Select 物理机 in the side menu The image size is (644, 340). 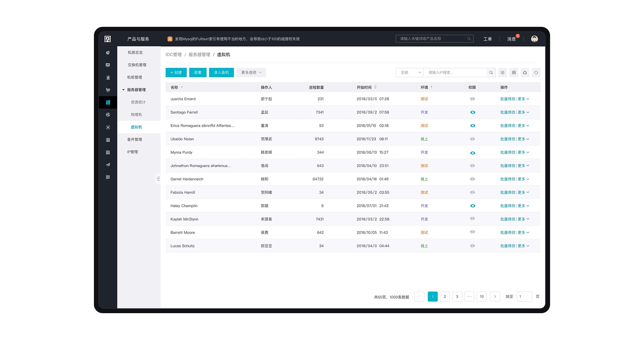pyautogui.click(x=136, y=115)
